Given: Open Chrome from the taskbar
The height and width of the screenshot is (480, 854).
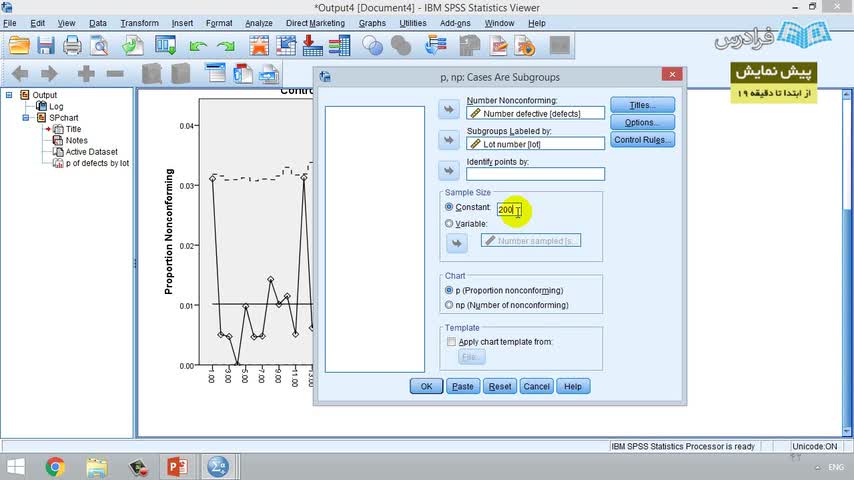Looking at the screenshot, I should [54, 467].
